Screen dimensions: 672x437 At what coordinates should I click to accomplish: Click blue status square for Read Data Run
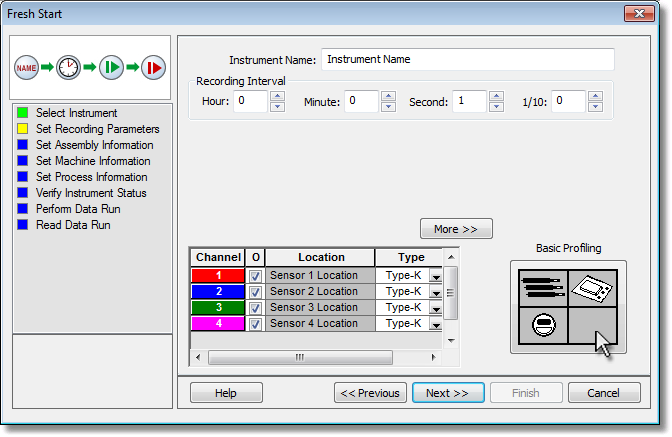(x=23, y=224)
